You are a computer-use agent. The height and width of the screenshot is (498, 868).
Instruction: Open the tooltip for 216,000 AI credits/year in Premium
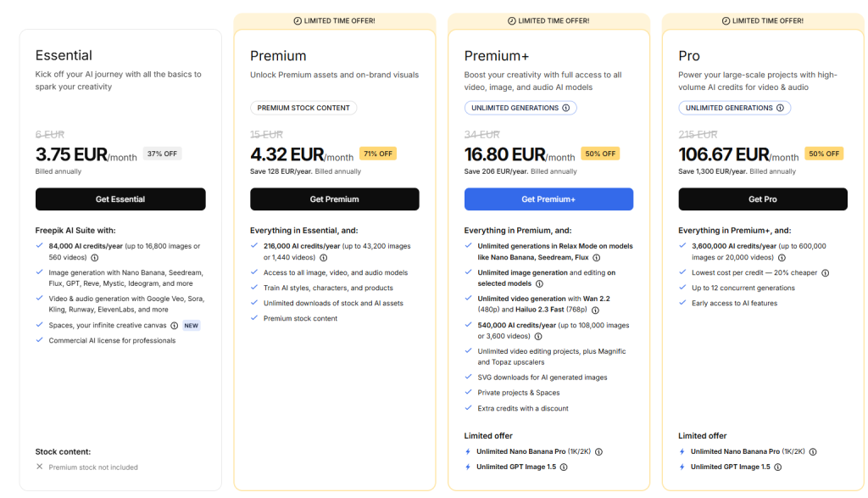coord(322,257)
